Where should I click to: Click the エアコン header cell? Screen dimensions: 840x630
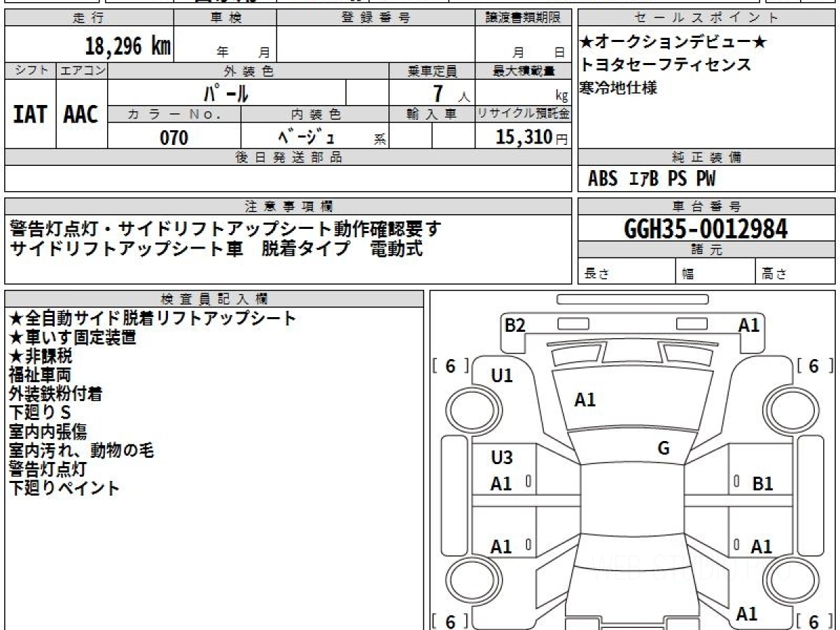(x=82, y=71)
